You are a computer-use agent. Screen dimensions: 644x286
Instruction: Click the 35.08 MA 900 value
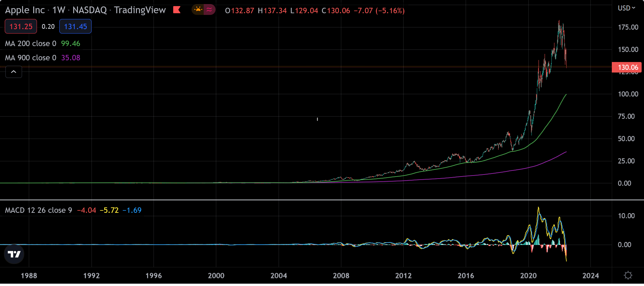[x=71, y=58]
